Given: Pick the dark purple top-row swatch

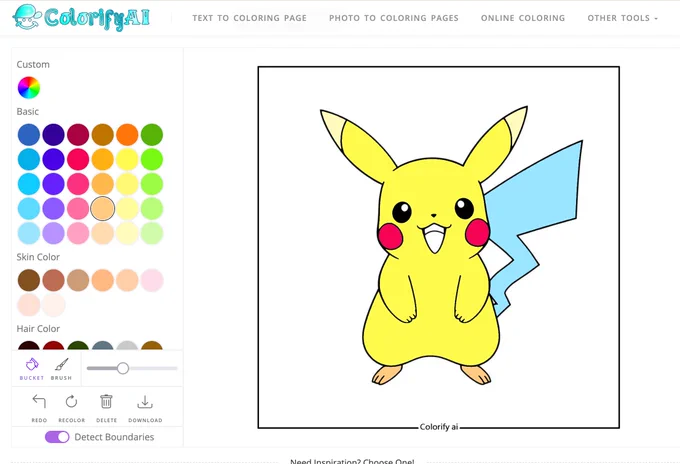Looking at the screenshot, I should (53, 134).
